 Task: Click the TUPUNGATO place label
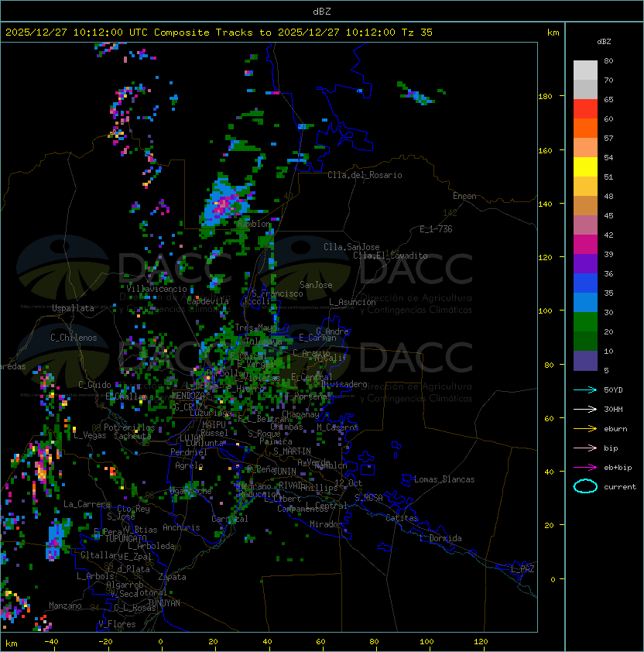(x=125, y=538)
